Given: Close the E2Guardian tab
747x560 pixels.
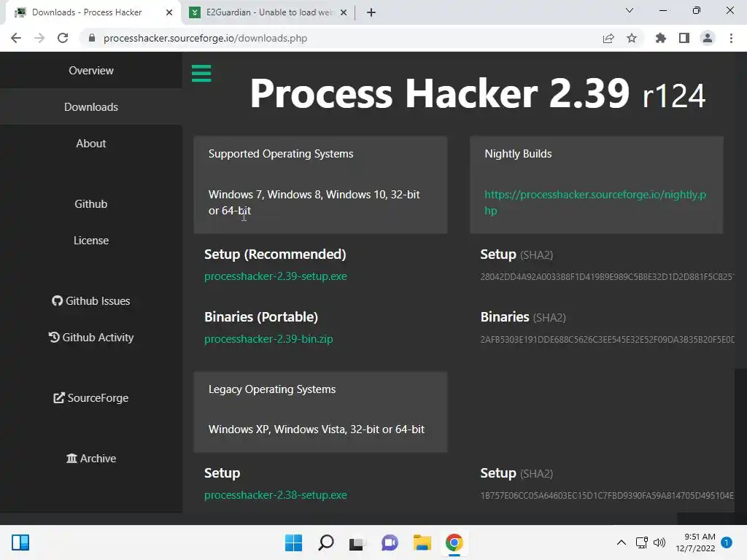Looking at the screenshot, I should click(344, 12).
